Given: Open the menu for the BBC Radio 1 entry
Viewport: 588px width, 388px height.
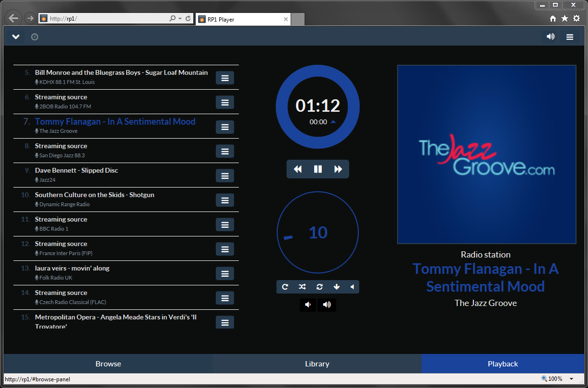Looking at the screenshot, I should 224,224.
